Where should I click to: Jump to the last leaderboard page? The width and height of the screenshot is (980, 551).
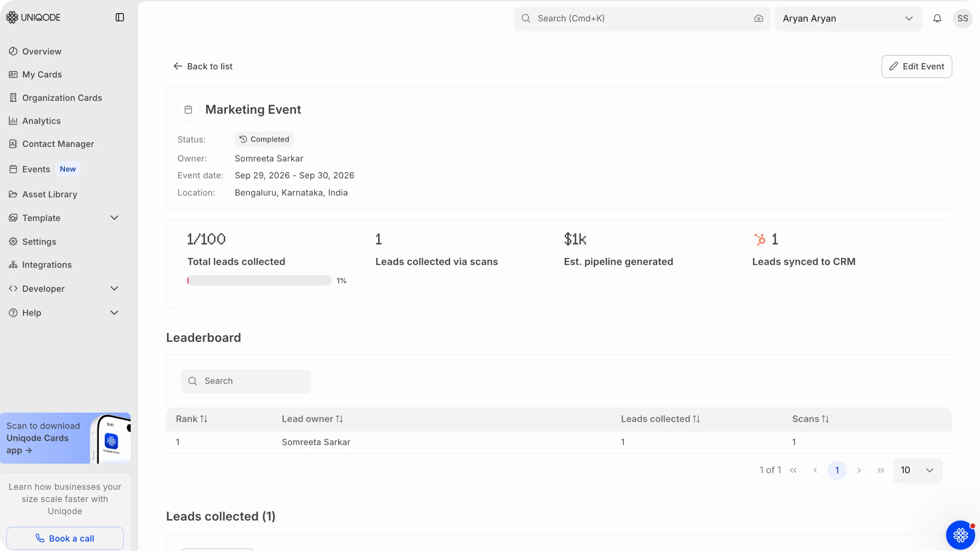coord(881,470)
